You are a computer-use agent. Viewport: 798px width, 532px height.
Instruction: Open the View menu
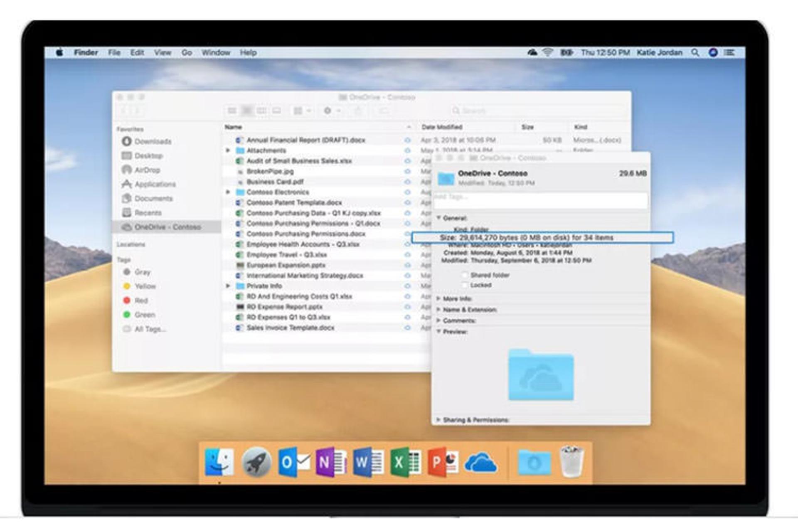[x=163, y=52]
